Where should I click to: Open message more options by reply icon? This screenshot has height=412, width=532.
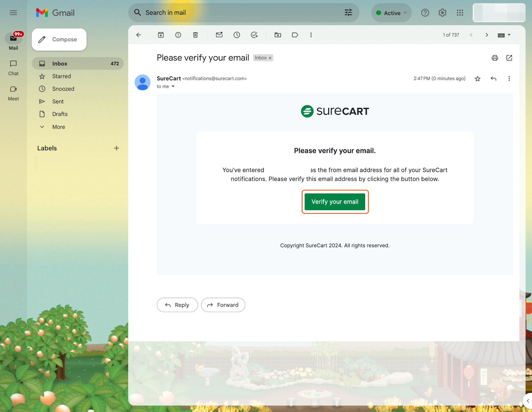[509, 79]
